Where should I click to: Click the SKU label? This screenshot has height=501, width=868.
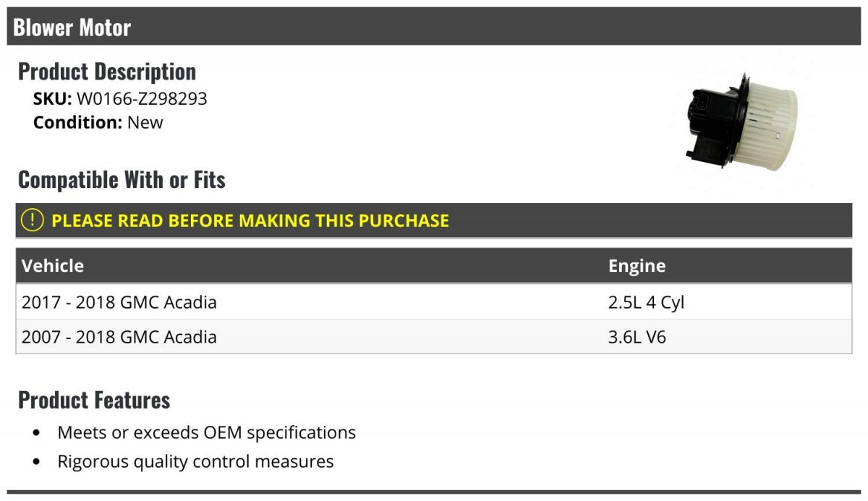(53, 98)
